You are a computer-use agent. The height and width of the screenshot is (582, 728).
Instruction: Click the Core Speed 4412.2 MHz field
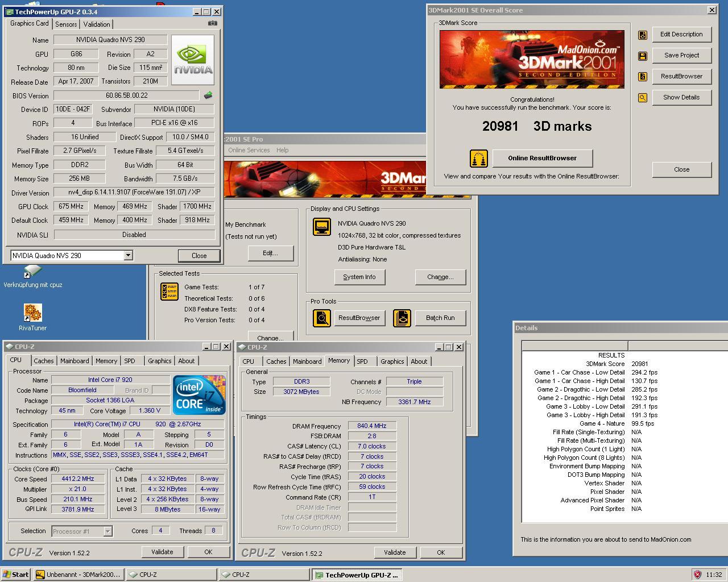coord(78,479)
